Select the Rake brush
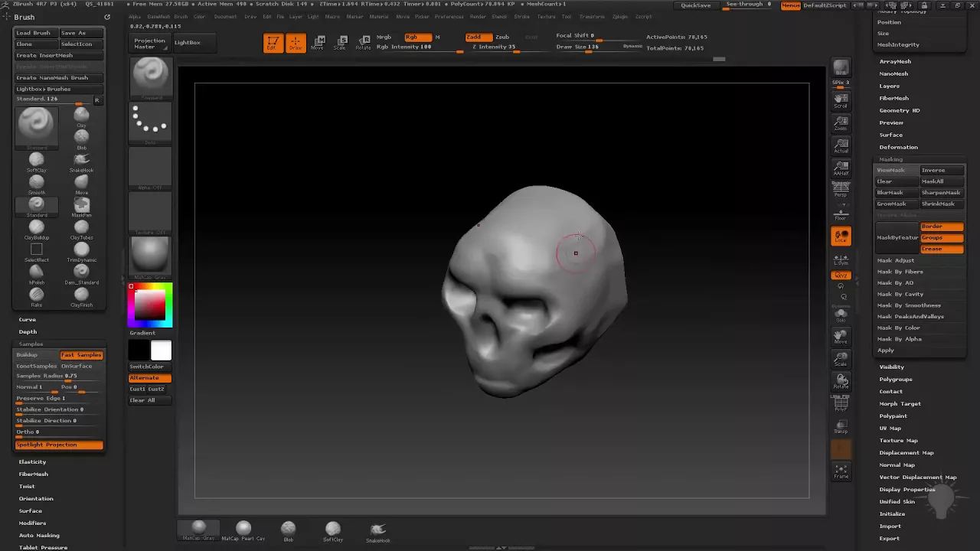 36,297
